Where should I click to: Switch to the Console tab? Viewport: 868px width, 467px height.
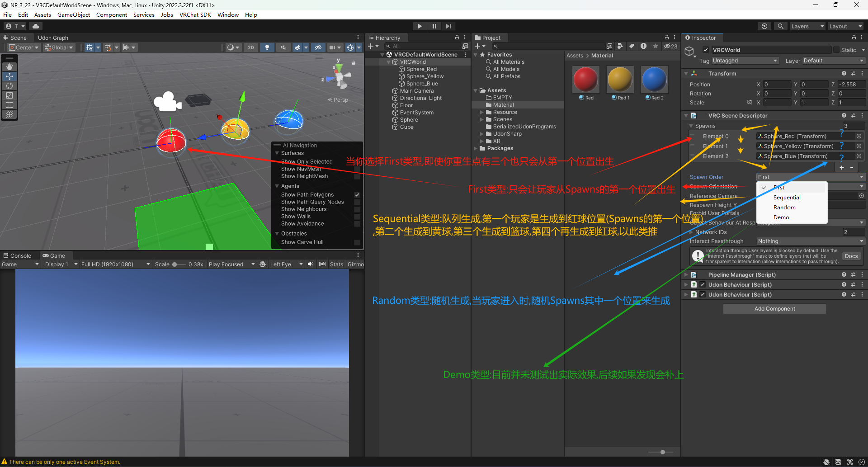click(17, 255)
